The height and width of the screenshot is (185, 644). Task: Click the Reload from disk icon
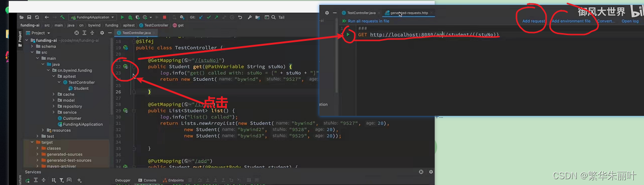coord(37,18)
